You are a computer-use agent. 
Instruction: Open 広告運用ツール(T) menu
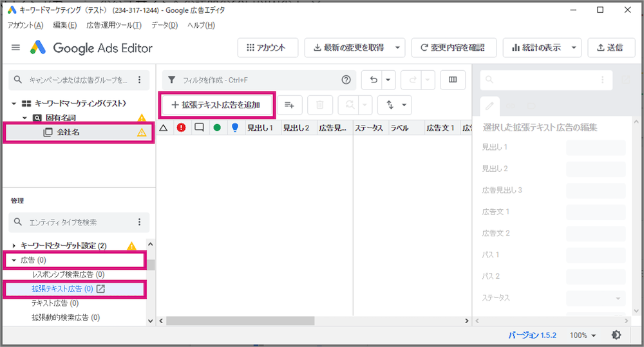pyautogui.click(x=114, y=26)
